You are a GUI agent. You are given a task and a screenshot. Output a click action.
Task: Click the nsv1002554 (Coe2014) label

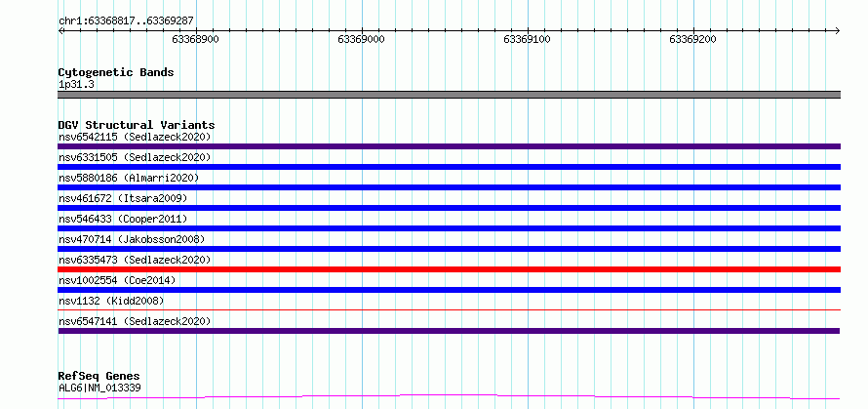[117, 280]
